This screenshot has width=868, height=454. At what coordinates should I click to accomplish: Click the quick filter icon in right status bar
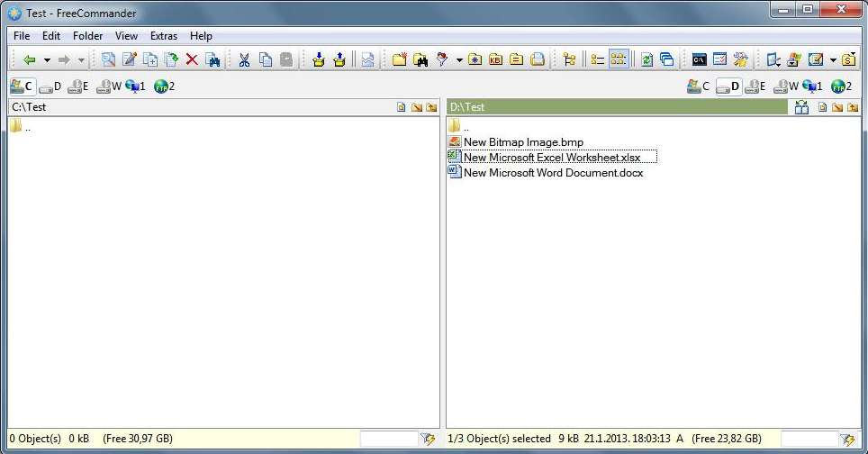pos(847,439)
